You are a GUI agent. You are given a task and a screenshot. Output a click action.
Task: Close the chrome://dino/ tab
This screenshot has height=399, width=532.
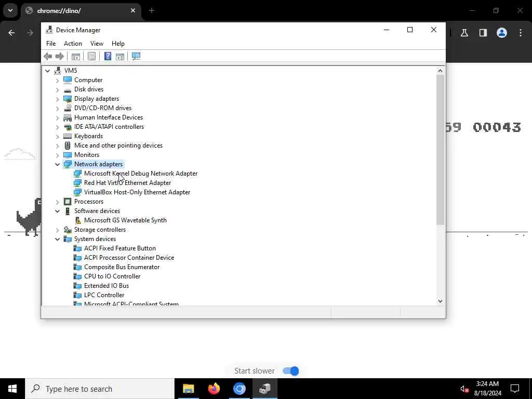tap(133, 10)
